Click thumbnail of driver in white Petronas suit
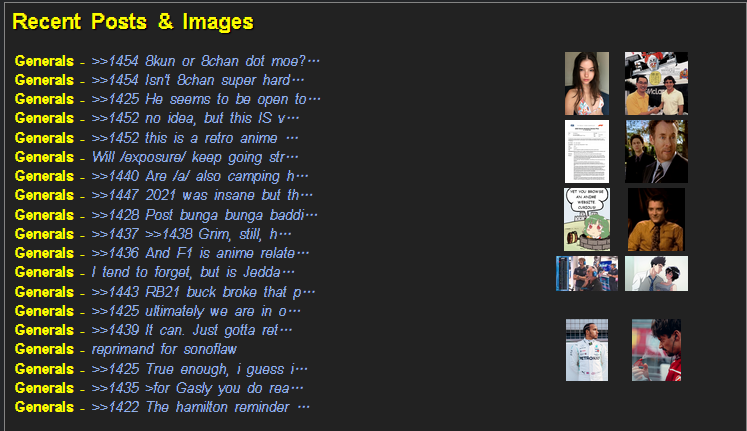Image resolution: width=747 pixels, height=431 pixels. click(587, 350)
